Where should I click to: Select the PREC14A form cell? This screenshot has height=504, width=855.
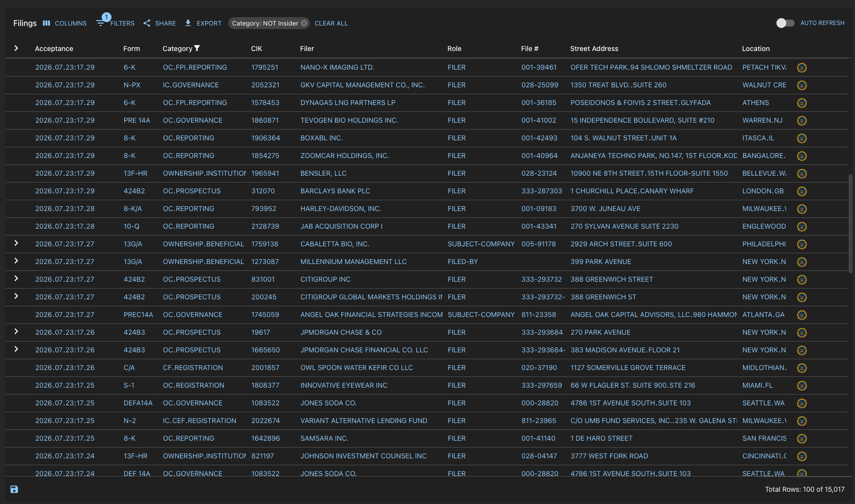[x=138, y=315]
